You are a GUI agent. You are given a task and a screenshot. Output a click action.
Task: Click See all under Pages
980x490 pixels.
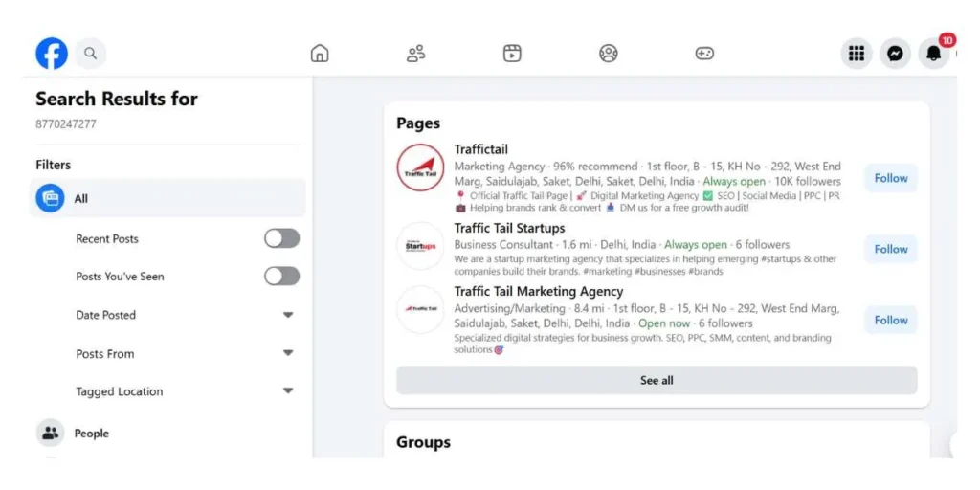(x=657, y=380)
